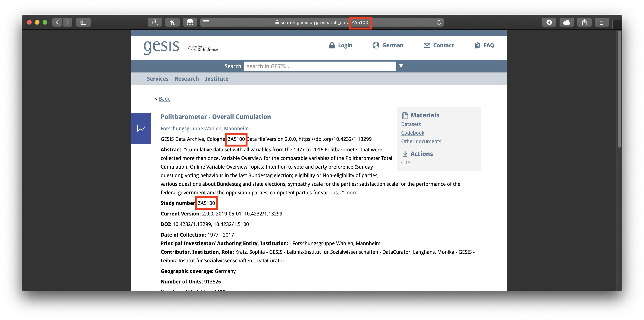Click the Current Version 2.0.0 text

pyautogui.click(x=221, y=214)
